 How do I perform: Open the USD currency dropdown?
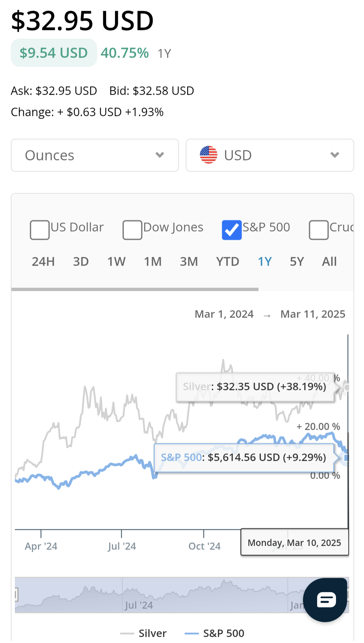point(270,155)
